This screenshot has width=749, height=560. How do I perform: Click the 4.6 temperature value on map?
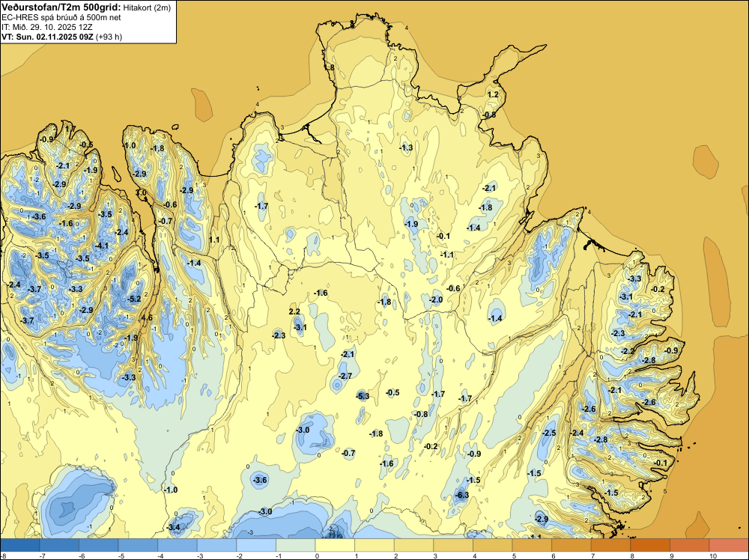(x=147, y=317)
